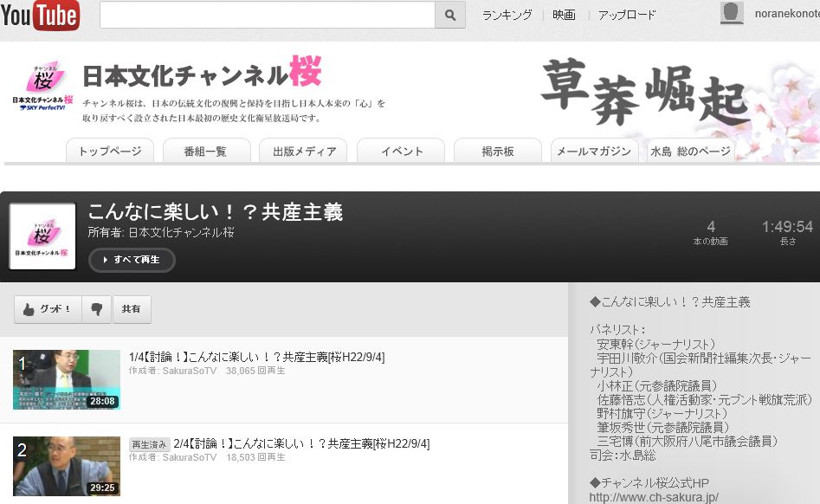Click the 4 本の動画 count text
Viewport: 820px width, 504px height.
pos(711,233)
